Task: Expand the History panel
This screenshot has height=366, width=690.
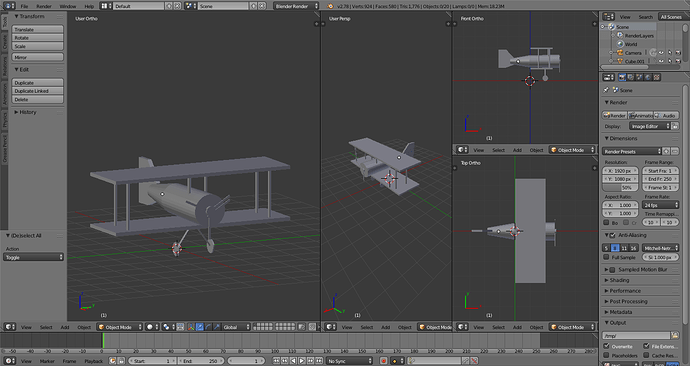Action: tap(26, 112)
